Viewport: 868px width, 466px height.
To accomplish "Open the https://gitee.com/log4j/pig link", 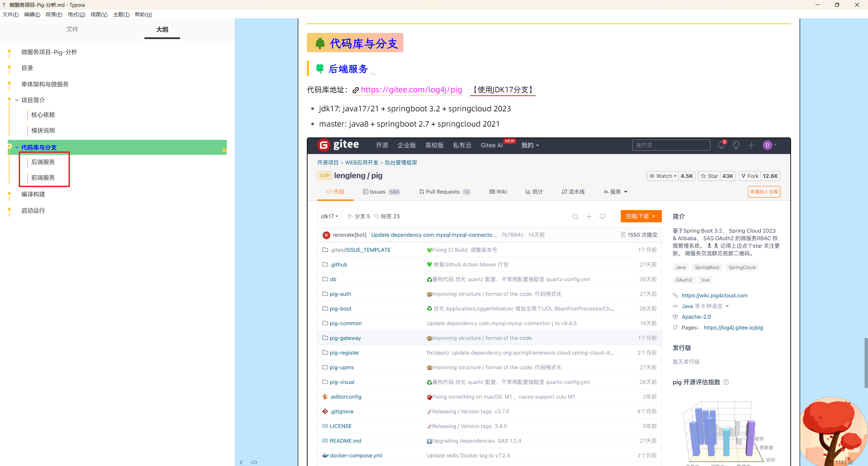I will pos(411,90).
